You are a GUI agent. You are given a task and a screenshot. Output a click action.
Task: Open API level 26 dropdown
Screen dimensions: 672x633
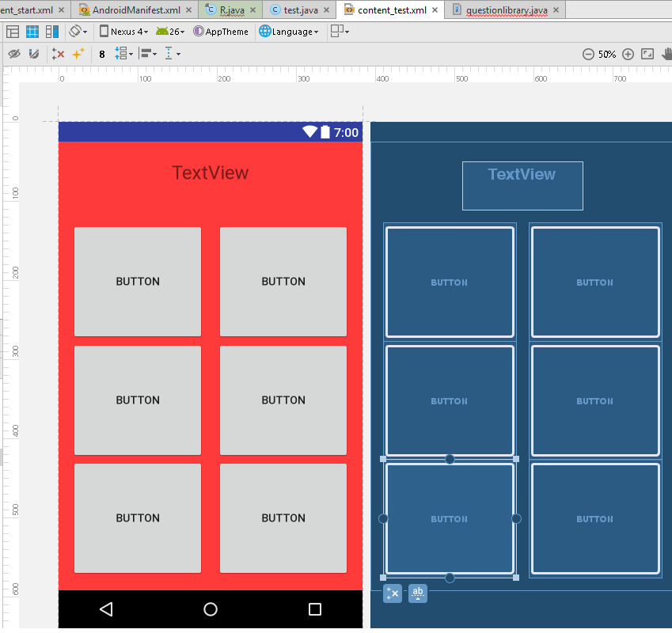point(170,32)
